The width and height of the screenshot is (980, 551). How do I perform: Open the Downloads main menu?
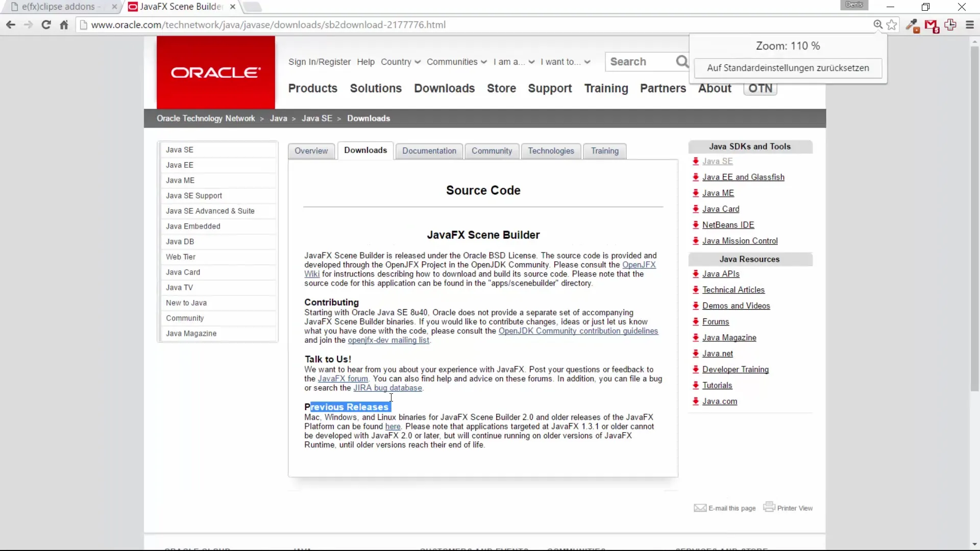(x=444, y=88)
